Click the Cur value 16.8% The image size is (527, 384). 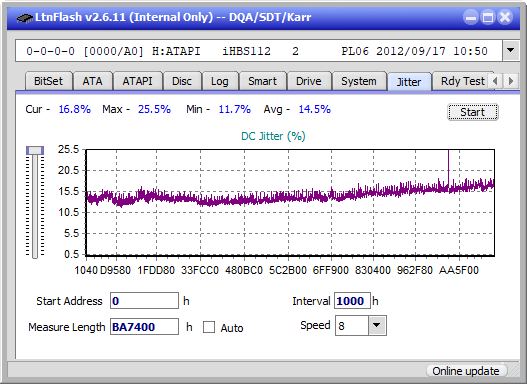75,109
